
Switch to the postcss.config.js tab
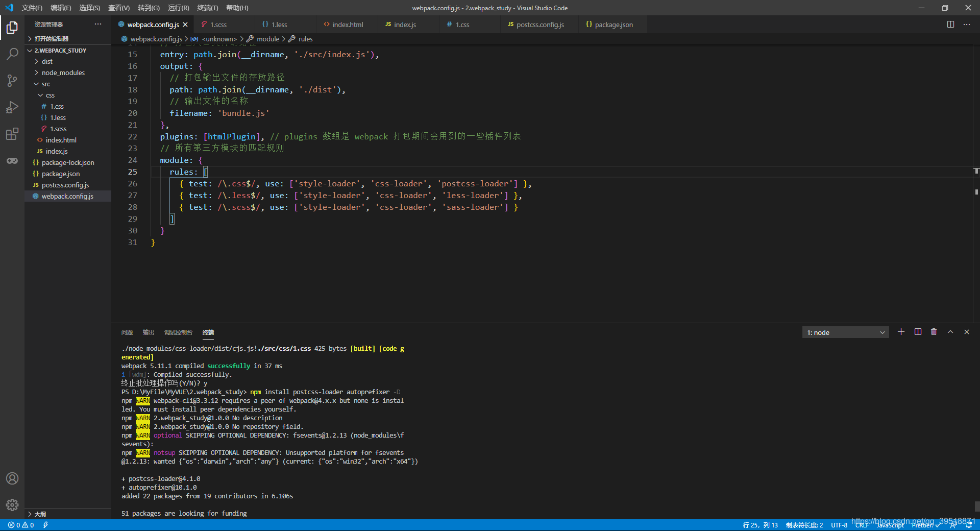(540, 25)
